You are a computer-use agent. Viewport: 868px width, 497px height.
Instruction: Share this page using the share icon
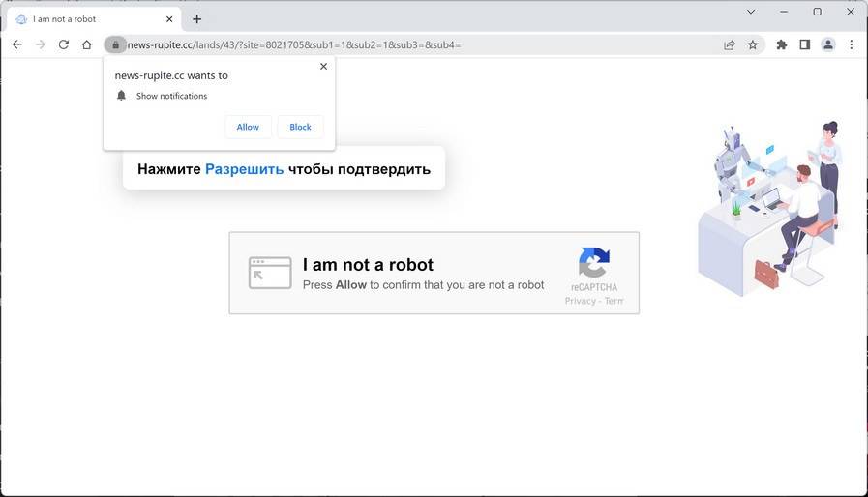(x=730, y=44)
